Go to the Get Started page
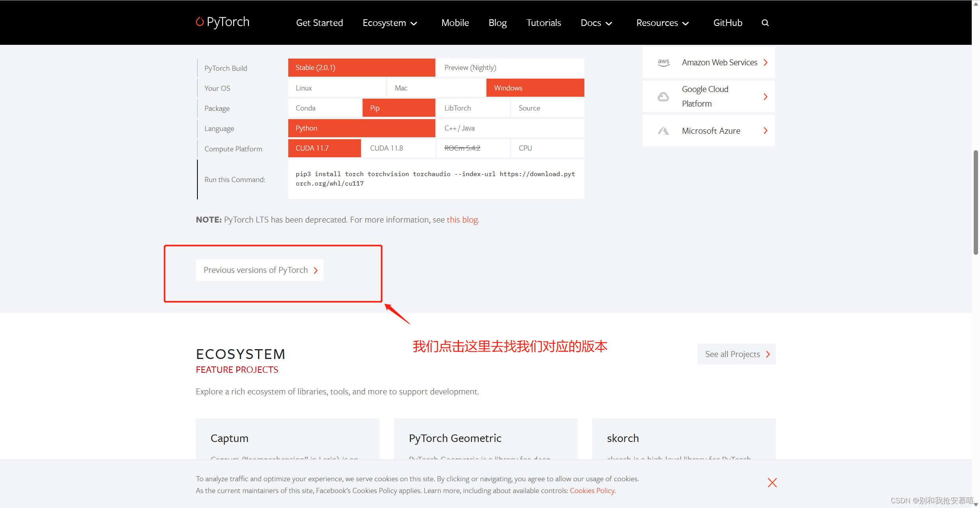 pyautogui.click(x=319, y=23)
